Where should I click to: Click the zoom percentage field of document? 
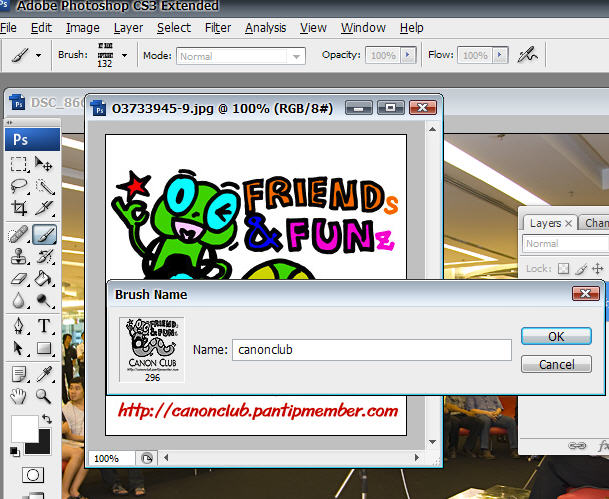coord(112,459)
